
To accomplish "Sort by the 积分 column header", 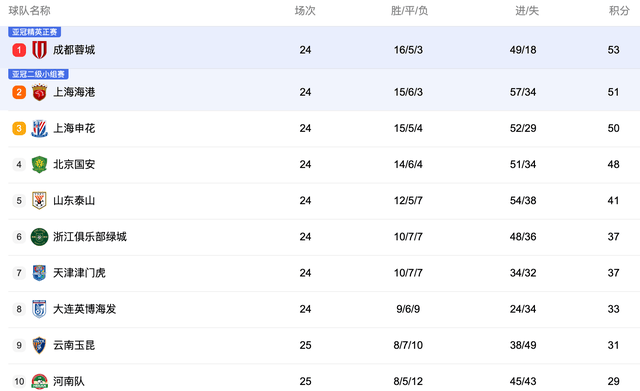I will tap(619, 11).
